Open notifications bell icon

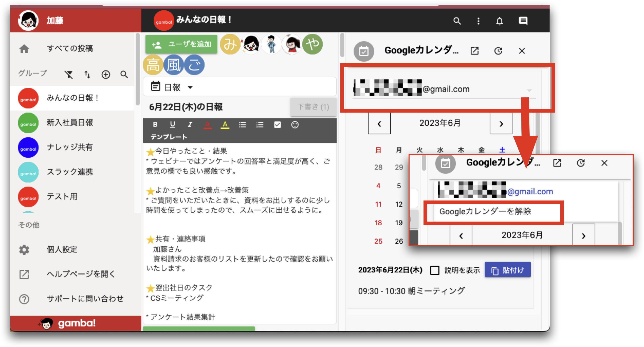[499, 21]
